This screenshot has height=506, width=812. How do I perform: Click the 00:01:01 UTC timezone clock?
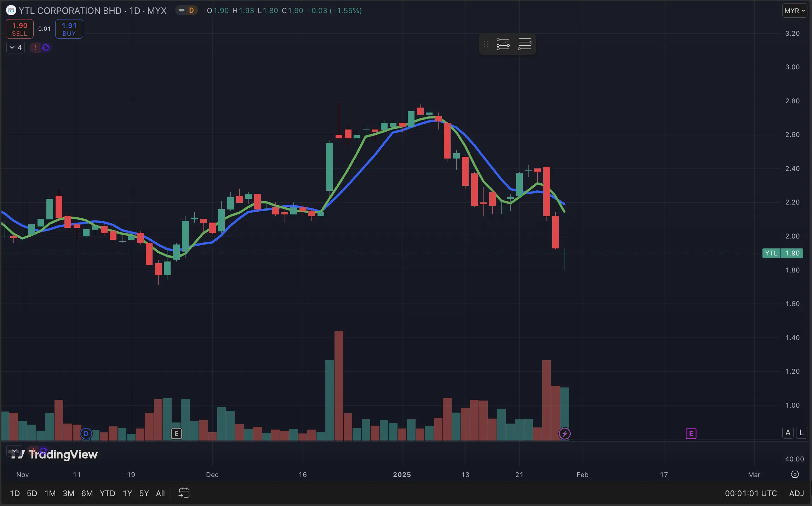tap(751, 493)
